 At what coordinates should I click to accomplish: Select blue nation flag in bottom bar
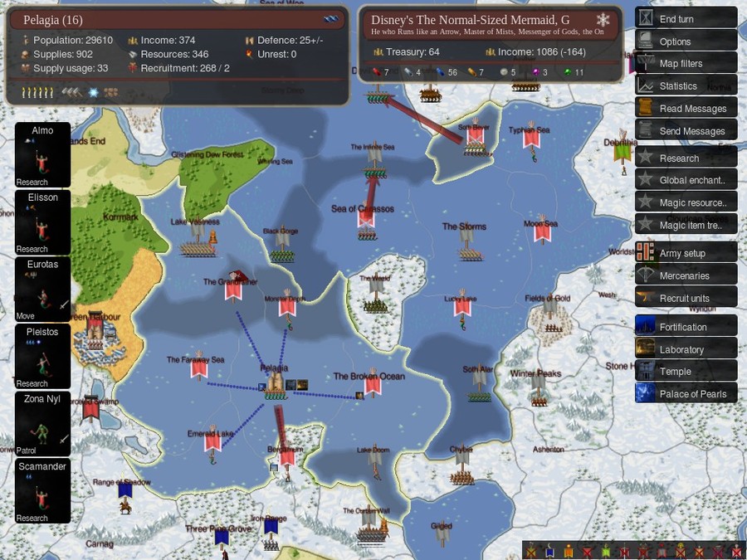[x=549, y=551]
